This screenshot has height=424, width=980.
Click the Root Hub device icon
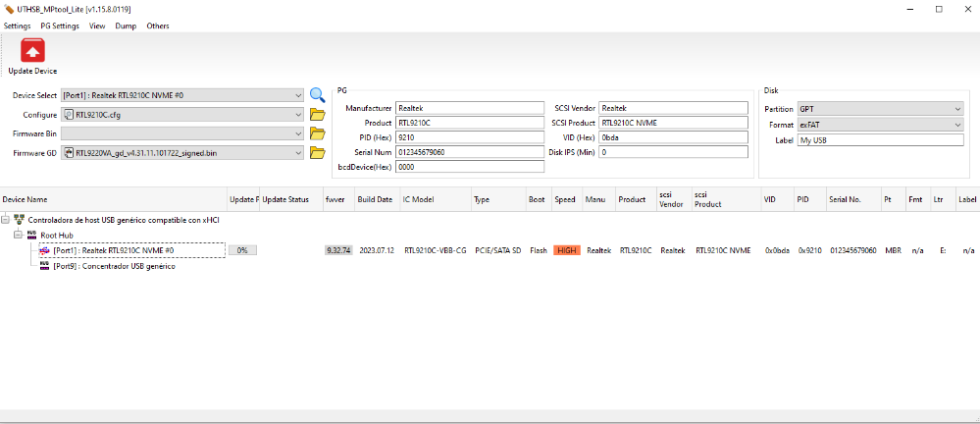pyautogui.click(x=31, y=236)
